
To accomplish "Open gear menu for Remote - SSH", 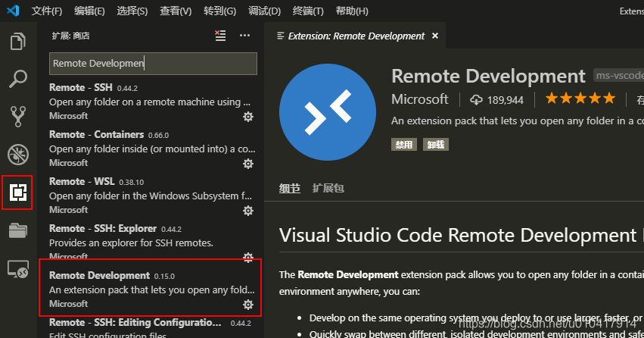I will [248, 117].
